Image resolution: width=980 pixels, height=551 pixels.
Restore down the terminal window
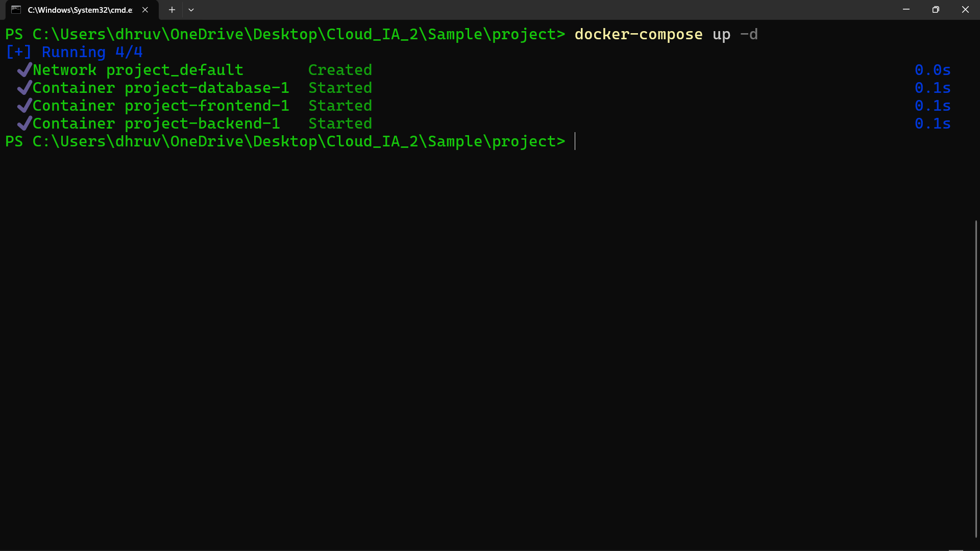pyautogui.click(x=936, y=10)
